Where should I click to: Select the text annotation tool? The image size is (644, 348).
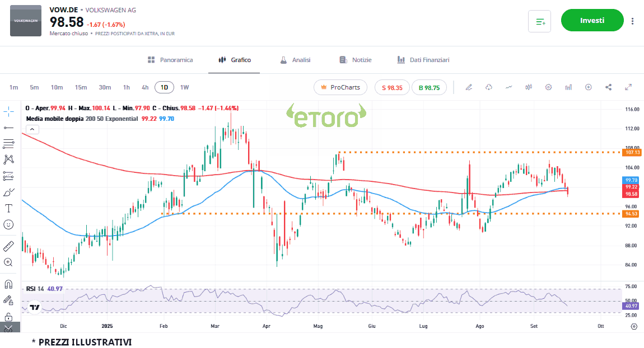pyautogui.click(x=8, y=208)
